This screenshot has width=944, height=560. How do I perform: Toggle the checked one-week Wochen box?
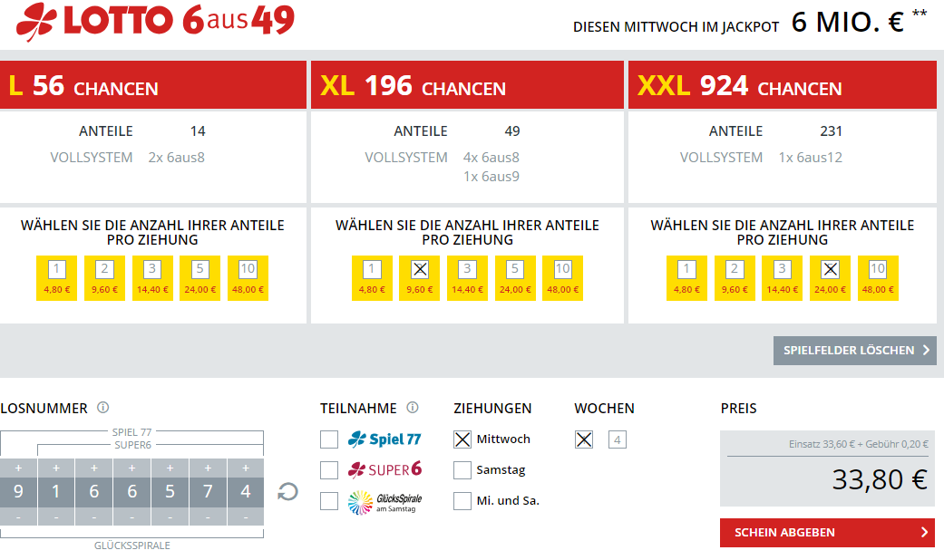pyautogui.click(x=584, y=439)
